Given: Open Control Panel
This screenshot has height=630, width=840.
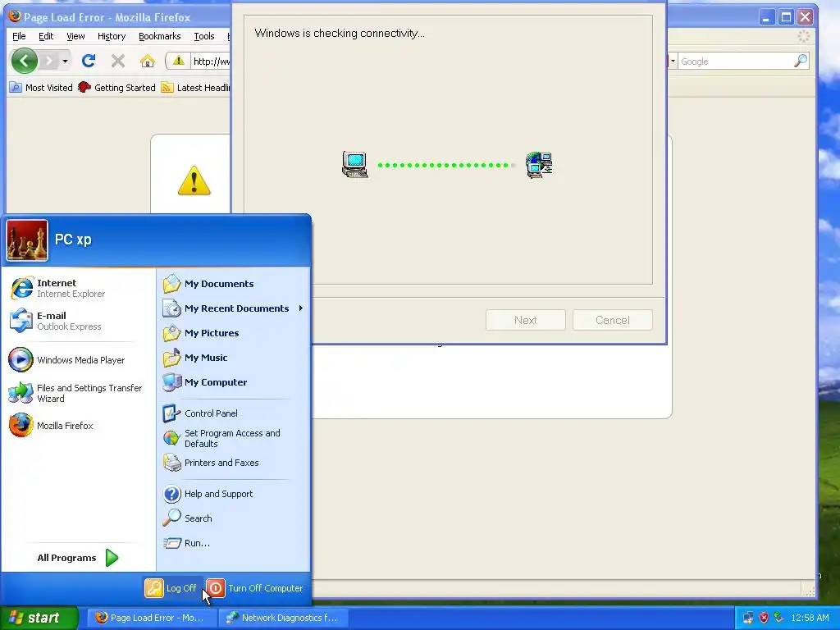Looking at the screenshot, I should click(x=234, y=413).
